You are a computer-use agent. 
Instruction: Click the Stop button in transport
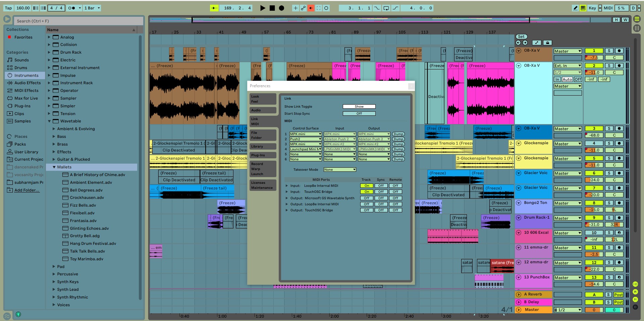(x=272, y=8)
